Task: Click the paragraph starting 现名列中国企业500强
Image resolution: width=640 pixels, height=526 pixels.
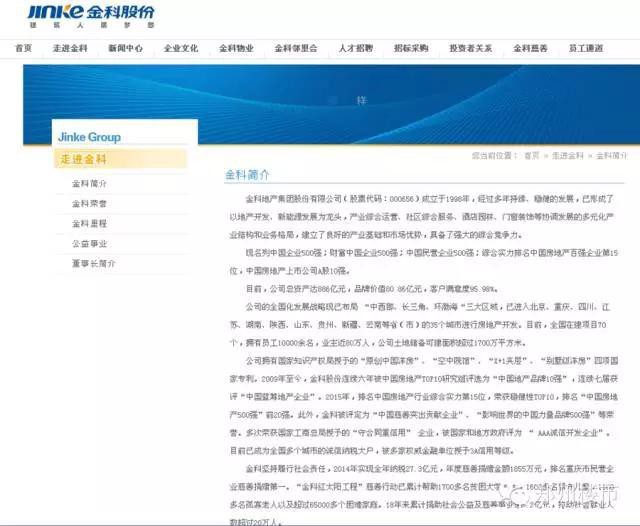Action: pyautogui.click(x=424, y=262)
